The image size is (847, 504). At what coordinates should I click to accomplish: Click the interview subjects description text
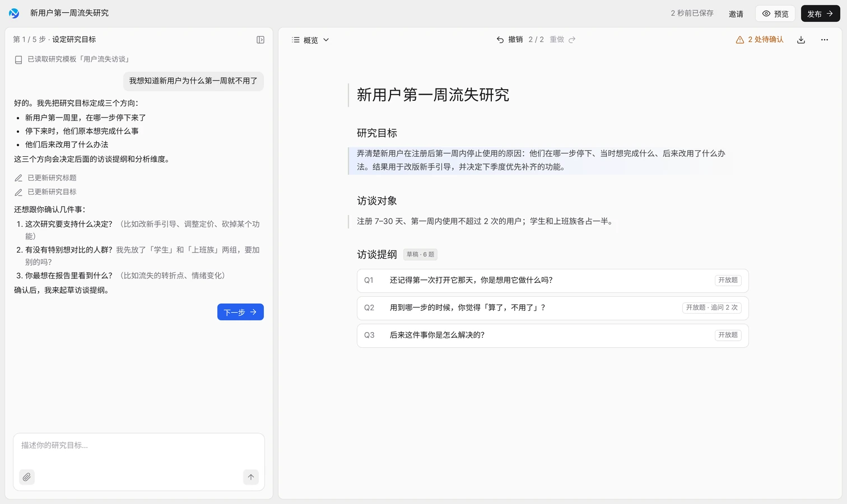(x=486, y=221)
